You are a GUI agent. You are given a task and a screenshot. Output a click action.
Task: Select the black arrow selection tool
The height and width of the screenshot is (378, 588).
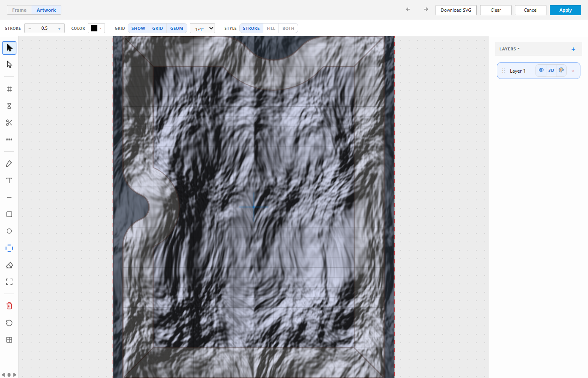(x=9, y=48)
